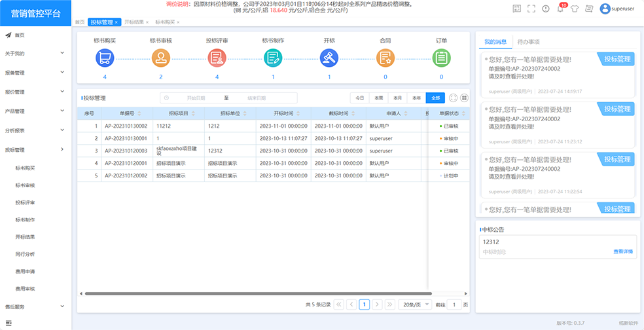The width and height of the screenshot is (644, 330).
Task: Go to next page in pagination
Action: tap(377, 304)
